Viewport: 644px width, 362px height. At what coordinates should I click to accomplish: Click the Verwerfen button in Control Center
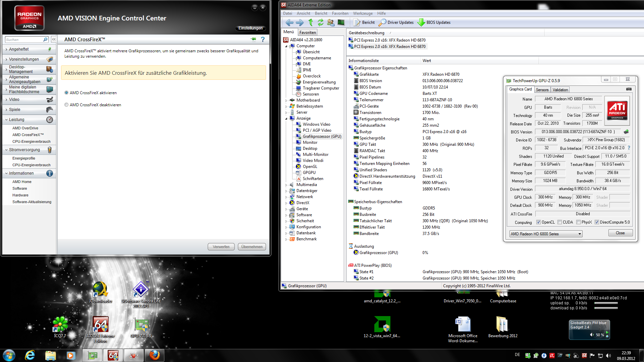(221, 247)
